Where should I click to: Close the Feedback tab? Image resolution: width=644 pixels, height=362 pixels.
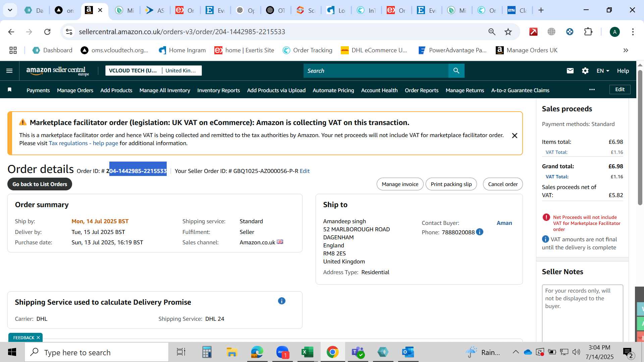point(38,338)
